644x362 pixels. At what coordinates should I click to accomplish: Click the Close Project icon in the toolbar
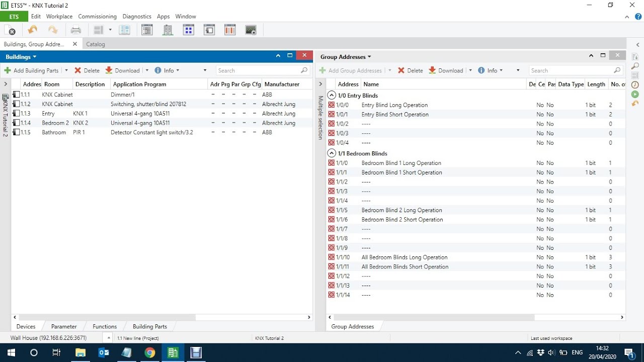click(x=10, y=30)
